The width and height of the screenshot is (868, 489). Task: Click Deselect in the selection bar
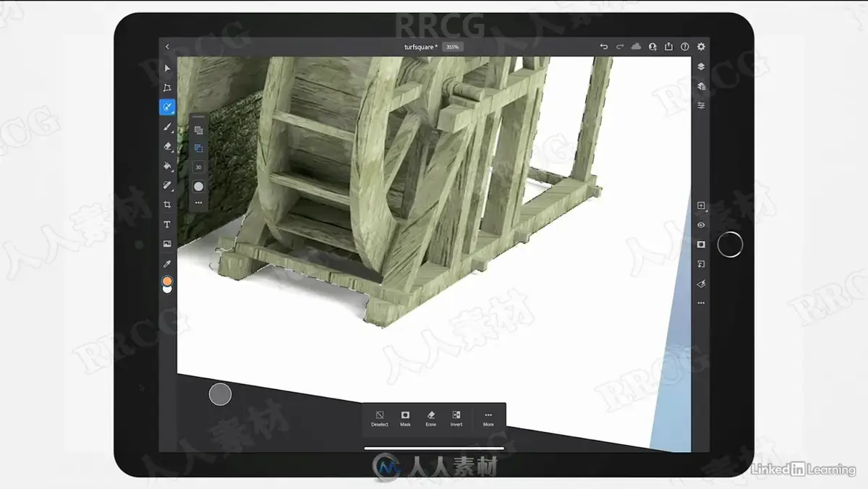click(380, 419)
